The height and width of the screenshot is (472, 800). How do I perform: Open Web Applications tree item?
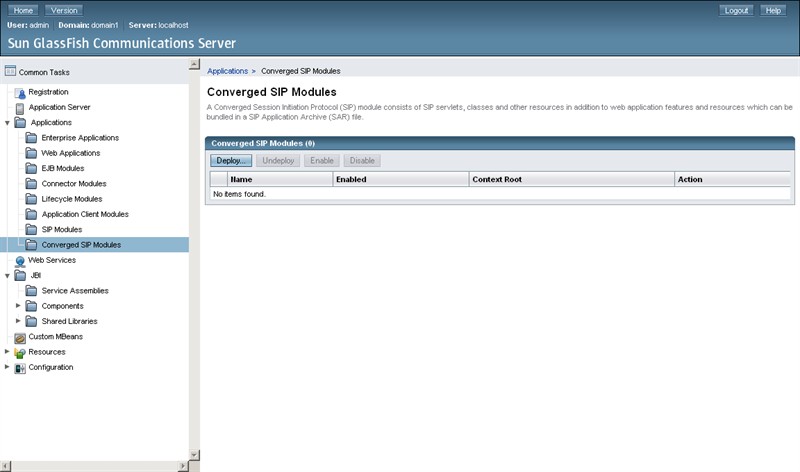[x=70, y=153]
